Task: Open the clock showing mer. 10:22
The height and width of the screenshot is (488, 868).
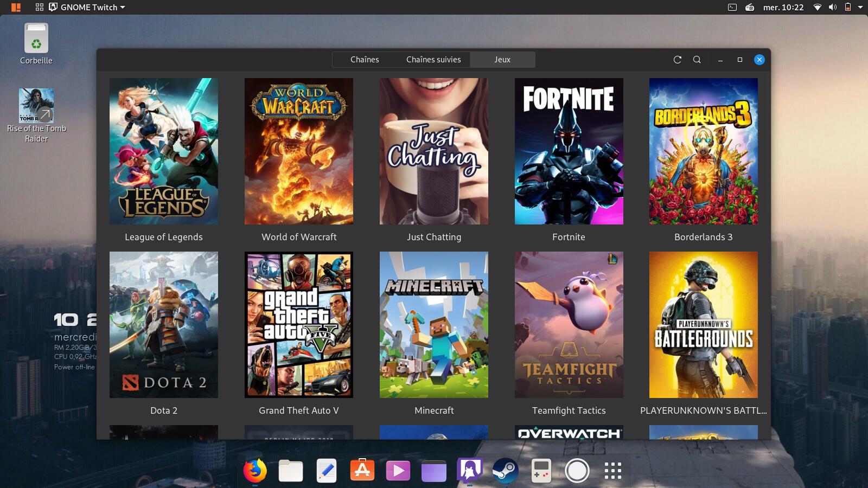Action: pyautogui.click(x=783, y=7)
